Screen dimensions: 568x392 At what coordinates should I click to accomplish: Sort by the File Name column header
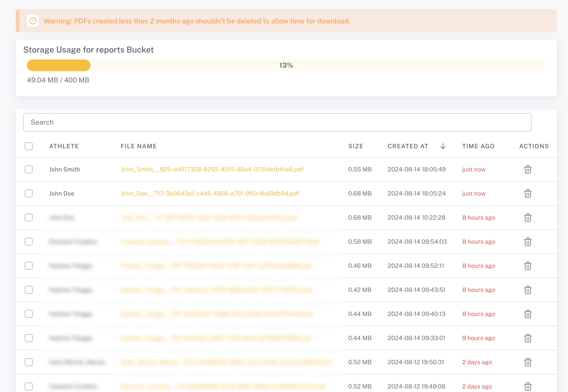point(139,146)
